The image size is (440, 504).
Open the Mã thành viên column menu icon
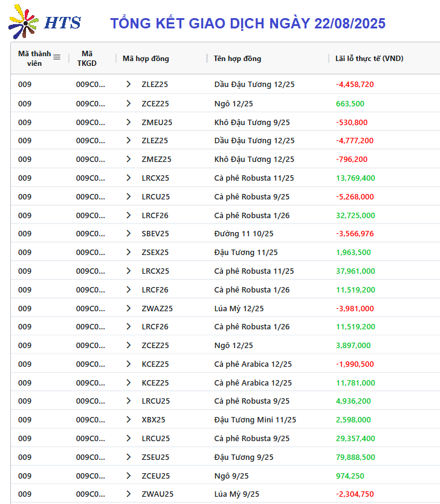57,57
